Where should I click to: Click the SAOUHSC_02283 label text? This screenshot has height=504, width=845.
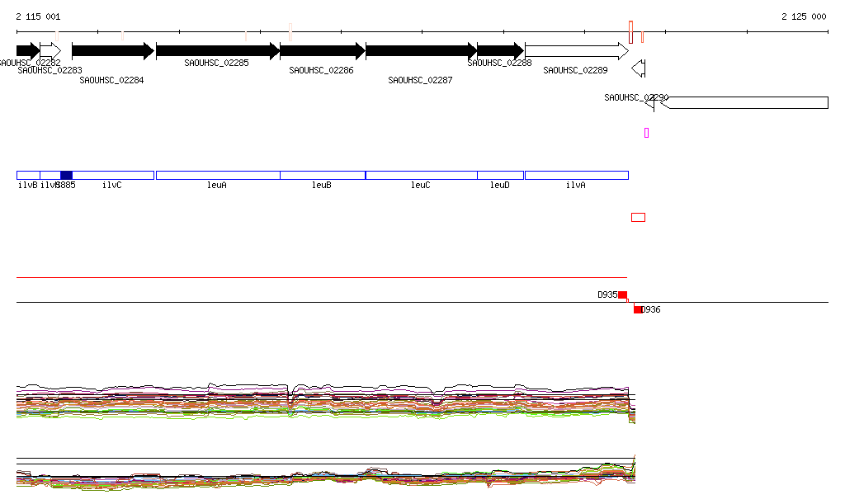pyautogui.click(x=50, y=71)
